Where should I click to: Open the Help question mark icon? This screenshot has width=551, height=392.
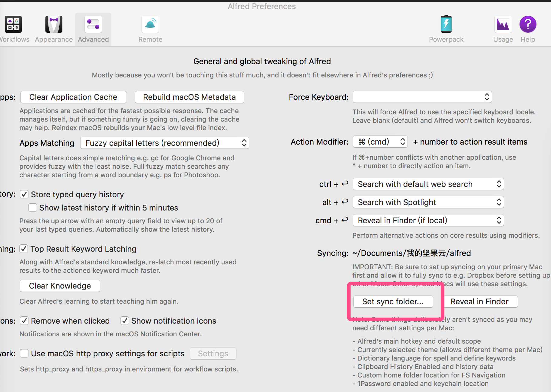(x=528, y=24)
